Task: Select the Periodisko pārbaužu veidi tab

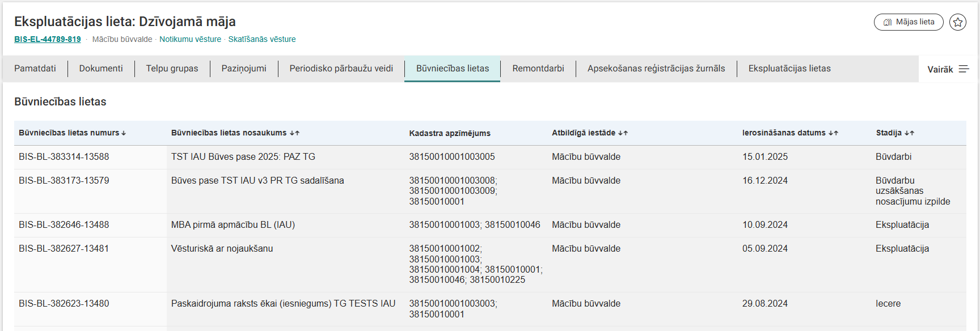Action: click(x=341, y=69)
